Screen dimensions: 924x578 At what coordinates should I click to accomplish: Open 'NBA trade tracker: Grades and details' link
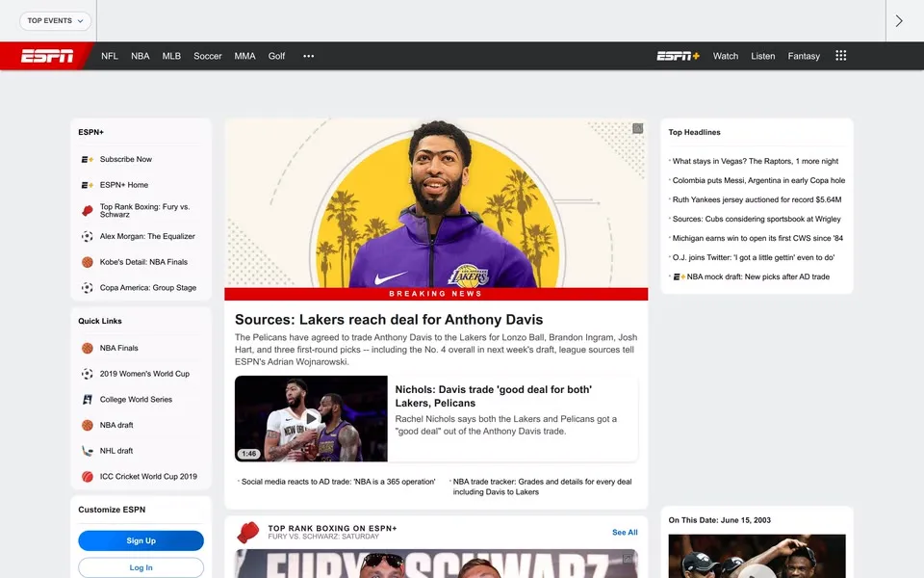point(542,486)
